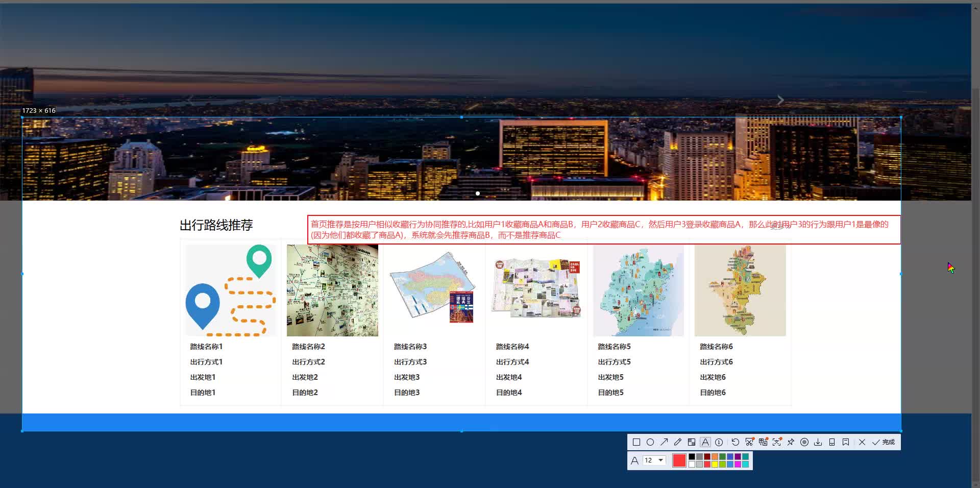This screenshot has height=488, width=980.
Task: Click the carousel indicator dot
Action: pyautogui.click(x=478, y=193)
